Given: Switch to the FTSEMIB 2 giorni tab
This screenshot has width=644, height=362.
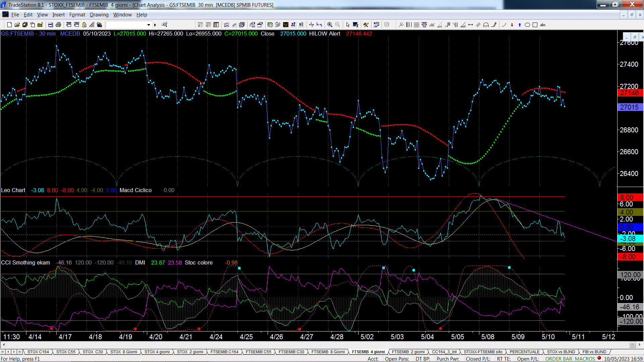Looking at the screenshot, I should (x=408, y=352).
